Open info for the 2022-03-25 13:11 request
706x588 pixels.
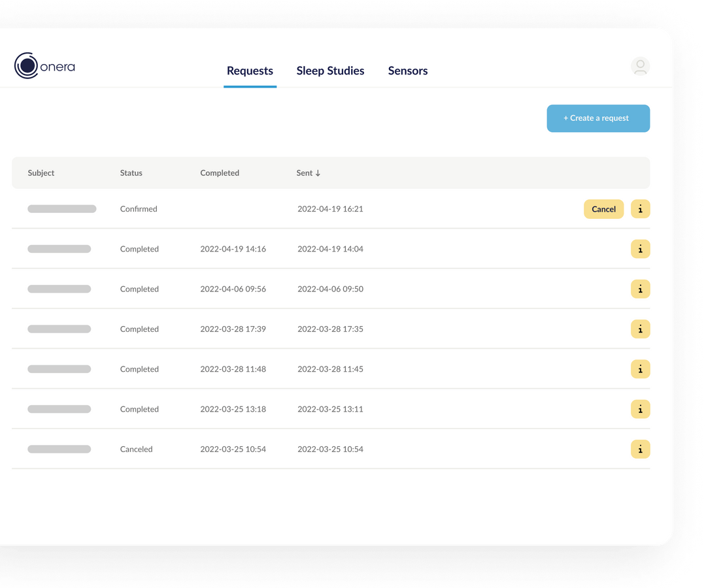640,409
